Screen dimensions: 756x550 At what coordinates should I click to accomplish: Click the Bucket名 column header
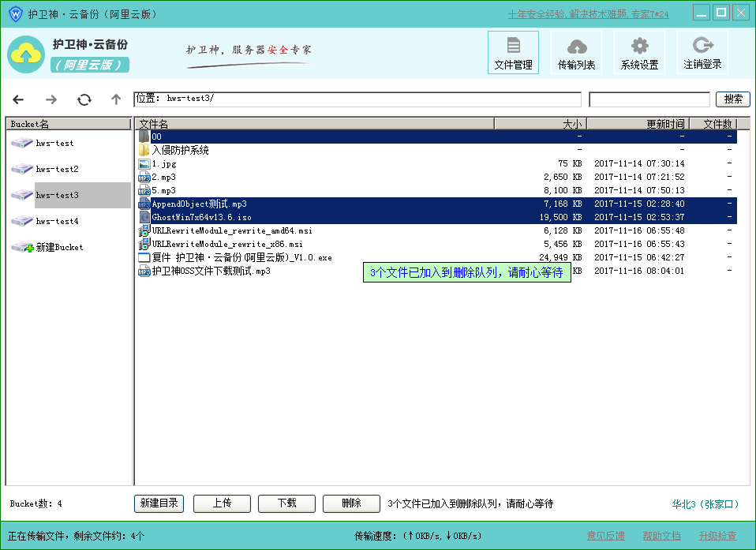click(68, 124)
